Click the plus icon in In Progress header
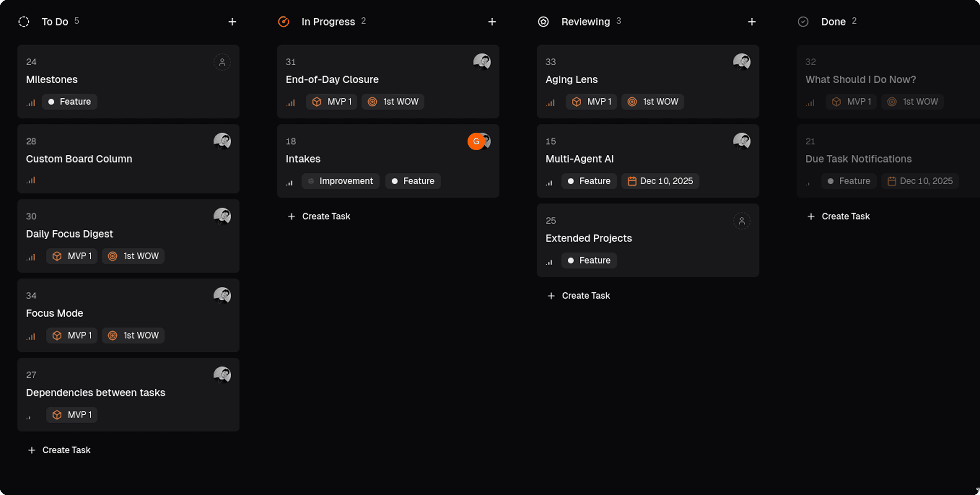980x495 pixels. pyautogui.click(x=492, y=22)
